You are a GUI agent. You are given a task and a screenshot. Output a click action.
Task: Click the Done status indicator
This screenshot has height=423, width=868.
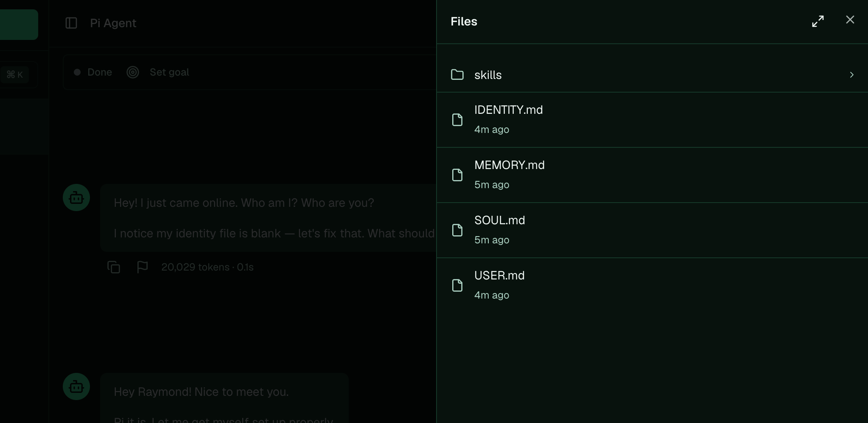click(93, 72)
